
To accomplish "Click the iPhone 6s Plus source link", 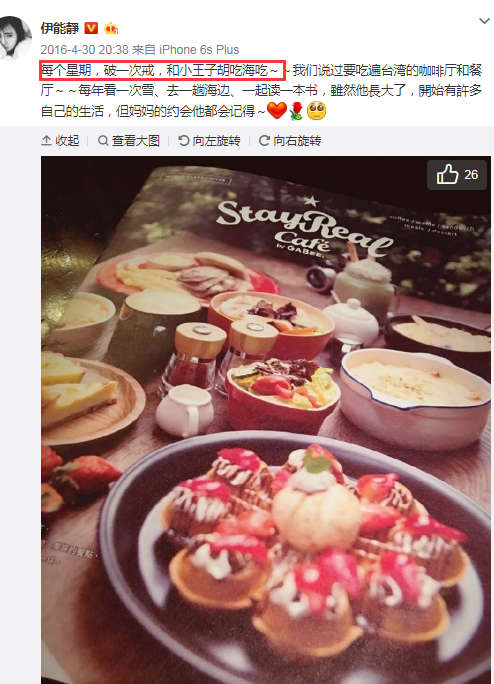I will coord(199,50).
